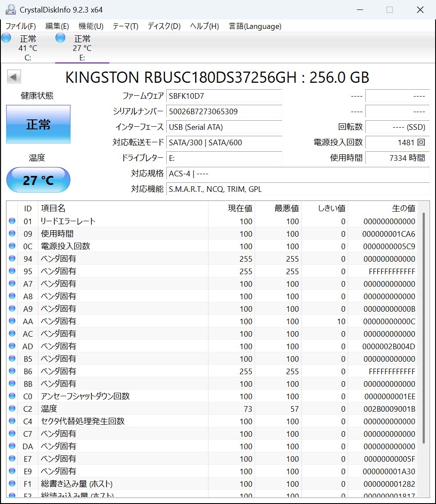Click the drive letter field E:
The width and height of the screenshot is (436, 504).
click(x=224, y=158)
